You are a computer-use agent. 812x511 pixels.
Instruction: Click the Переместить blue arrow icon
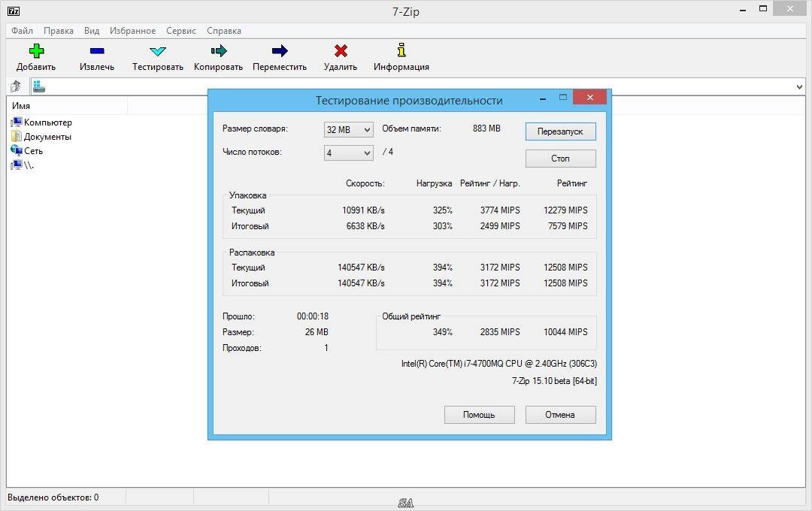(280, 51)
